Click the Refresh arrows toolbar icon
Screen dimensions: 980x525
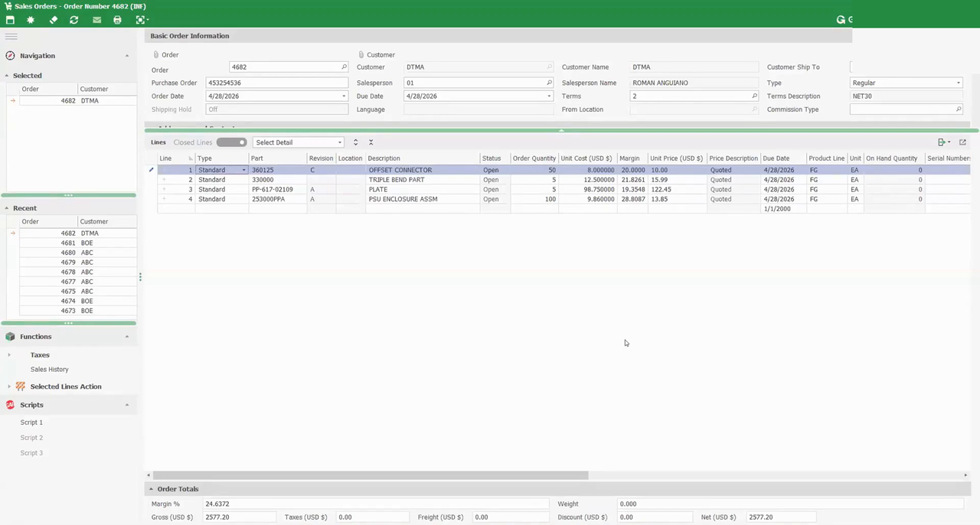(74, 20)
